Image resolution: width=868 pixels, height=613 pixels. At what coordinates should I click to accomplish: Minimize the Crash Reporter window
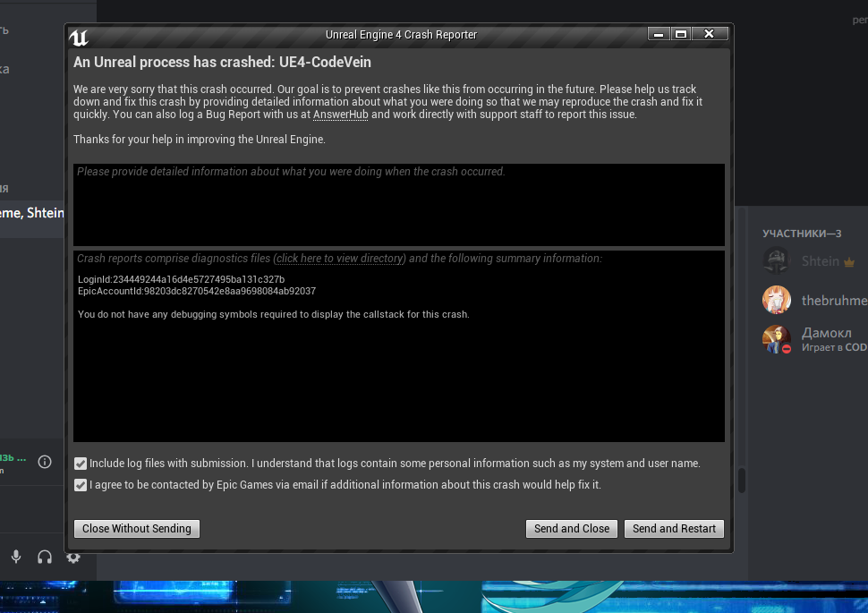point(659,34)
